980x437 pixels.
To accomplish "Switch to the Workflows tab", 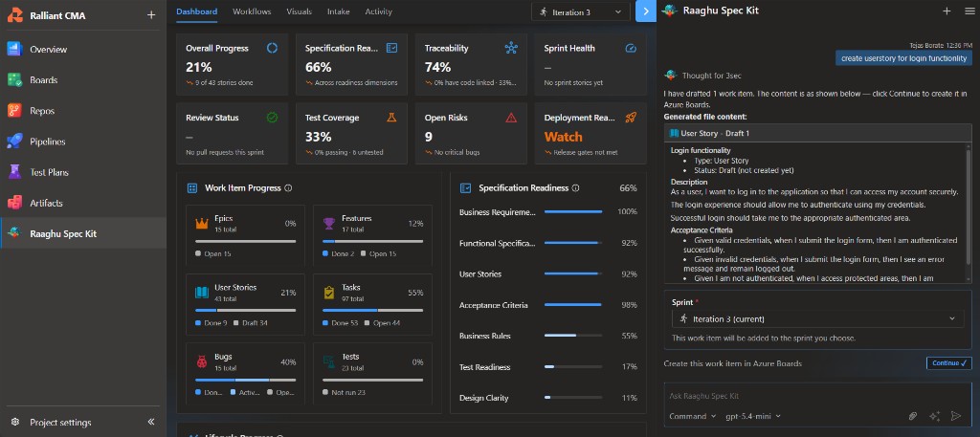I will click(252, 11).
